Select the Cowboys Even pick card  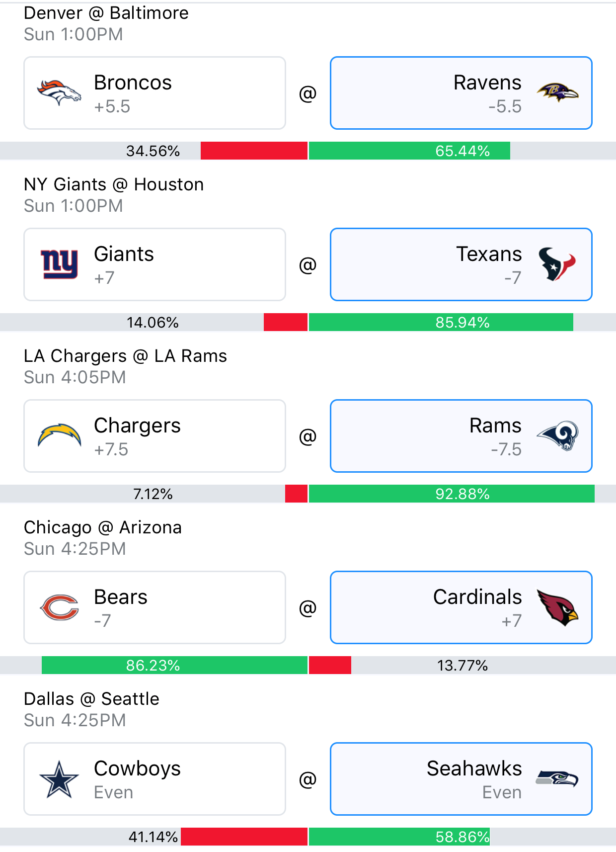coord(154,779)
